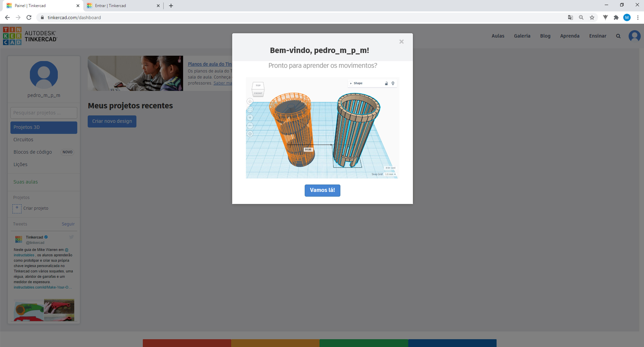Click Criar projeto plus icon

17,208
